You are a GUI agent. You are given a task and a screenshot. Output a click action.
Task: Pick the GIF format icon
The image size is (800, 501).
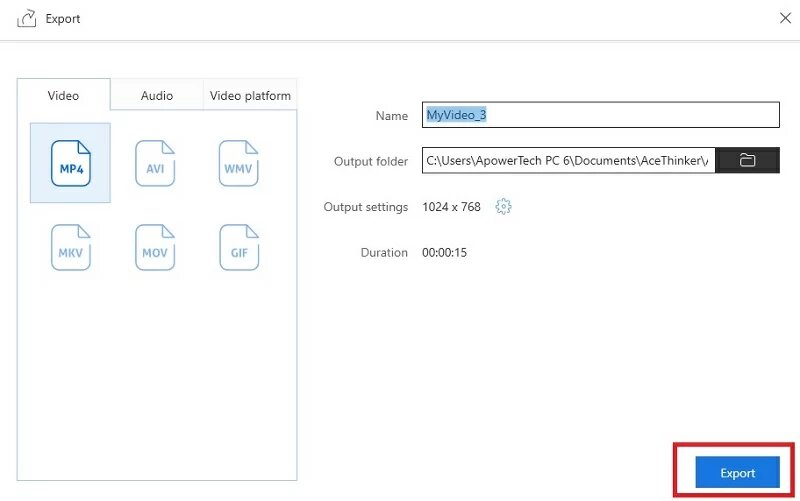pos(239,247)
